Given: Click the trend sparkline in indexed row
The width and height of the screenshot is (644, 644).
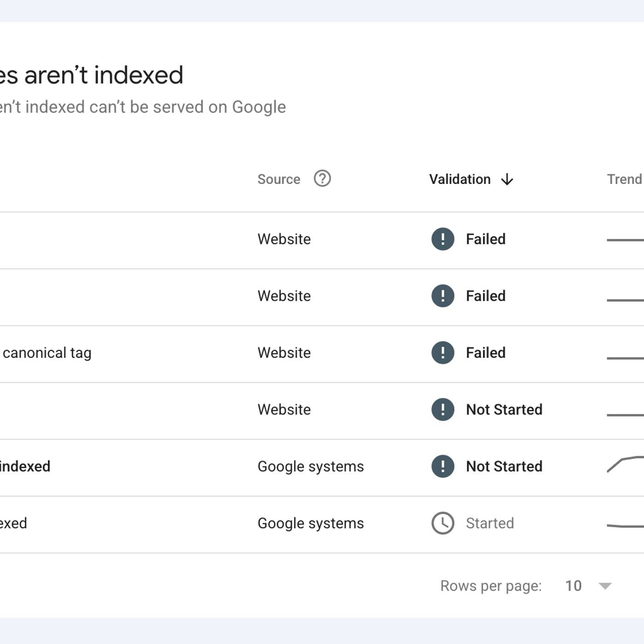Looking at the screenshot, I should click(x=626, y=464).
